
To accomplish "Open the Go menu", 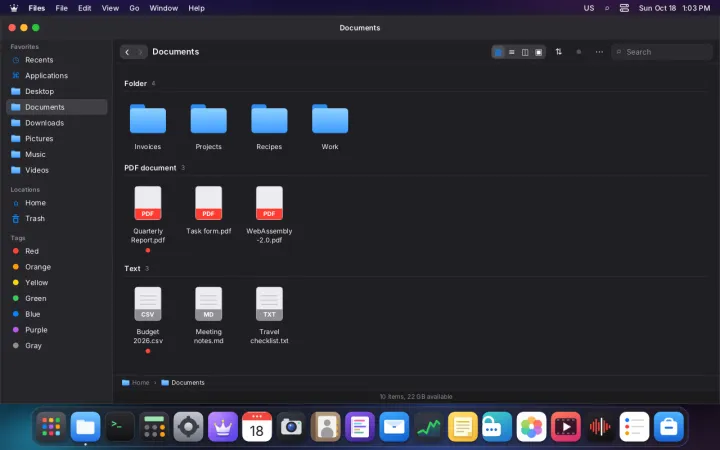I will pos(134,8).
